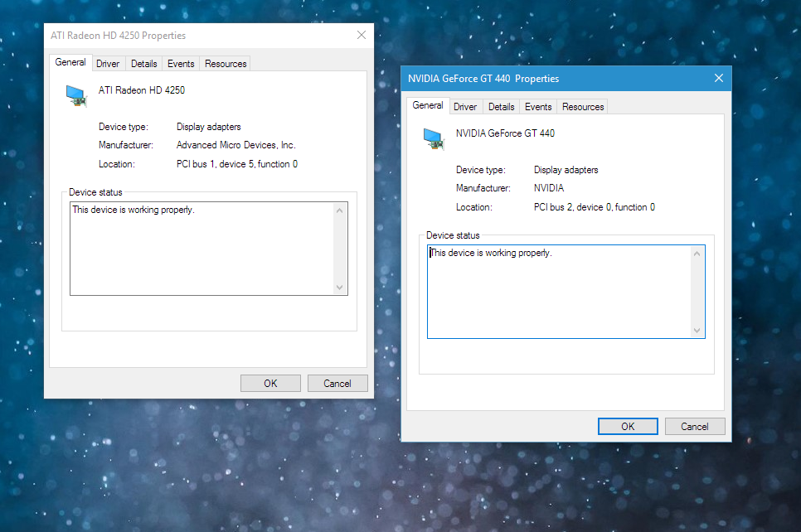Viewport: 801px width, 532px height.
Task: Select General tab in NVIDIA GeForce properties
Action: click(x=428, y=105)
